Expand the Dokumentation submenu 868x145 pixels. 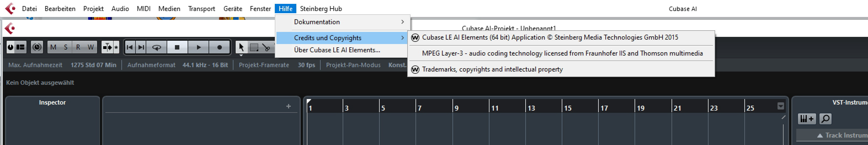342,22
